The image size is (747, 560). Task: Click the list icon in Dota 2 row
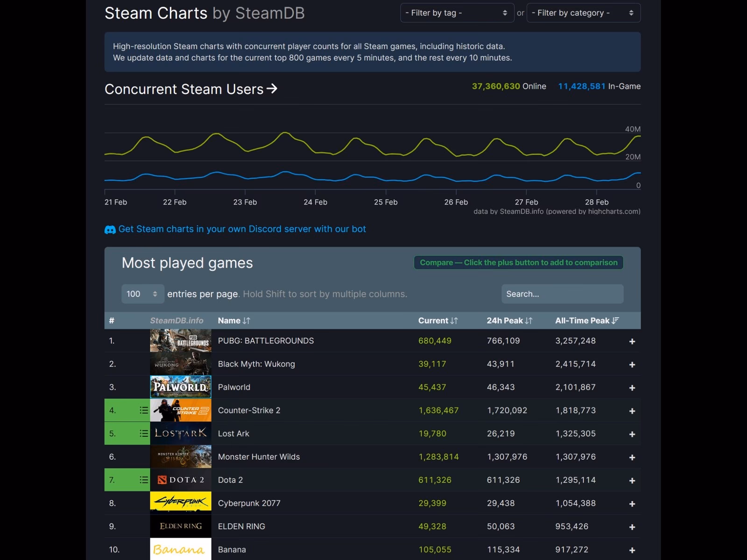[144, 480]
